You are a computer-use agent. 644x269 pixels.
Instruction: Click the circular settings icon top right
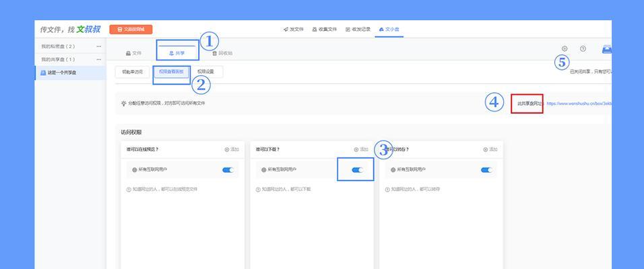565,49
